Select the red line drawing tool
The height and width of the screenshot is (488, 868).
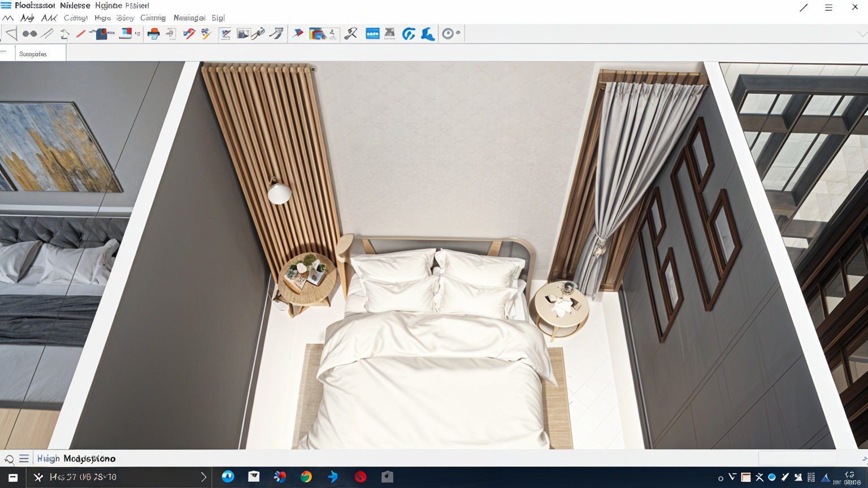[x=81, y=34]
